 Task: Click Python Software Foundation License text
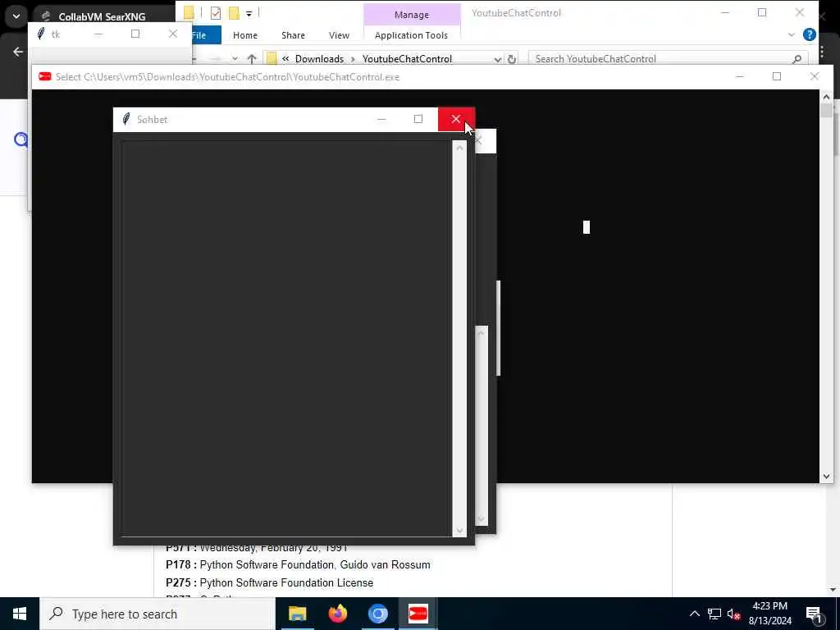click(286, 582)
